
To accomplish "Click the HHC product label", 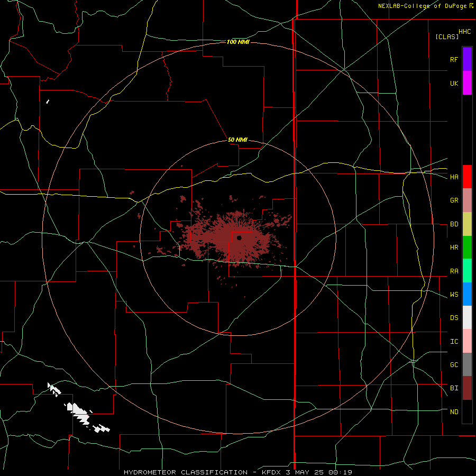I will click(464, 32).
